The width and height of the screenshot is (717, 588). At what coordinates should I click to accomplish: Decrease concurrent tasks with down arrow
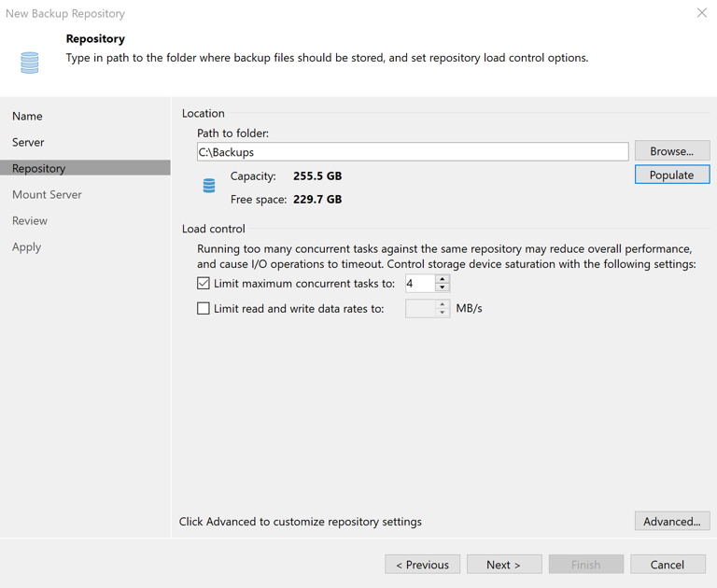point(443,287)
